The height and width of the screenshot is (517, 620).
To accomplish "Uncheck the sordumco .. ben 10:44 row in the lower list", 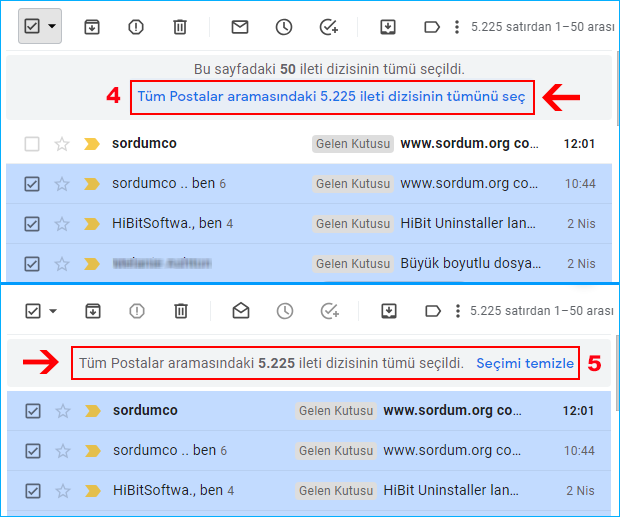I will pyautogui.click(x=33, y=451).
